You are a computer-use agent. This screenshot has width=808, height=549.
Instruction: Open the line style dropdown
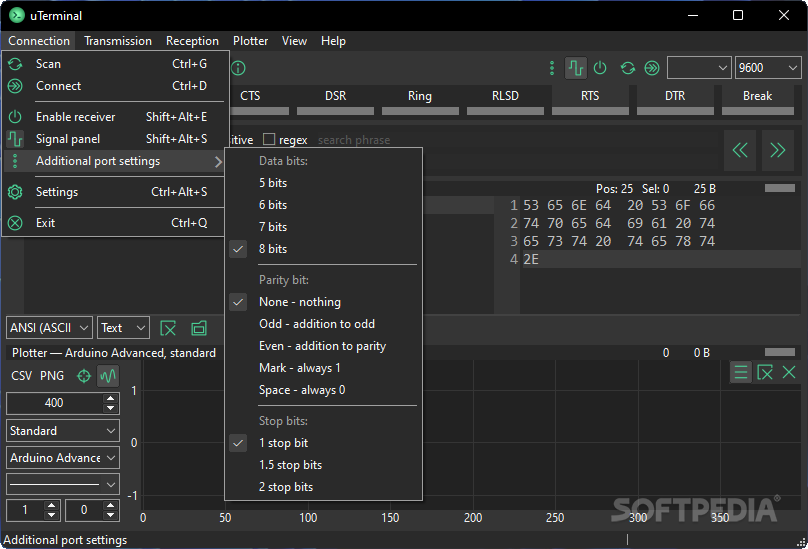pos(63,485)
